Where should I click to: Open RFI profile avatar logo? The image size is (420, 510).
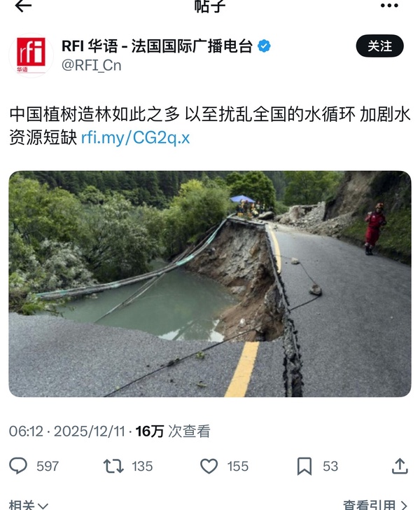click(31, 55)
